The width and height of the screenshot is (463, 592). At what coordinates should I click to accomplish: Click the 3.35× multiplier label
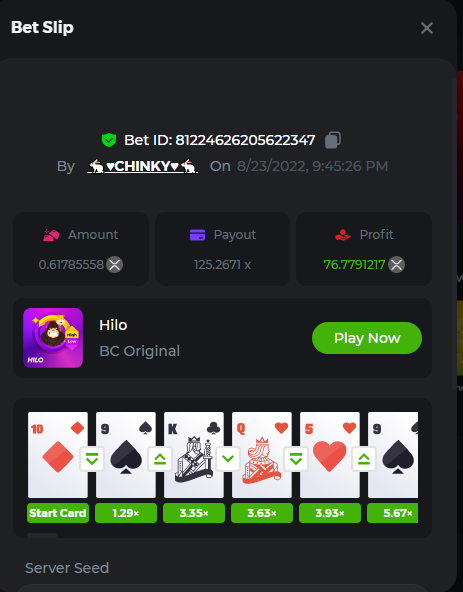(194, 513)
